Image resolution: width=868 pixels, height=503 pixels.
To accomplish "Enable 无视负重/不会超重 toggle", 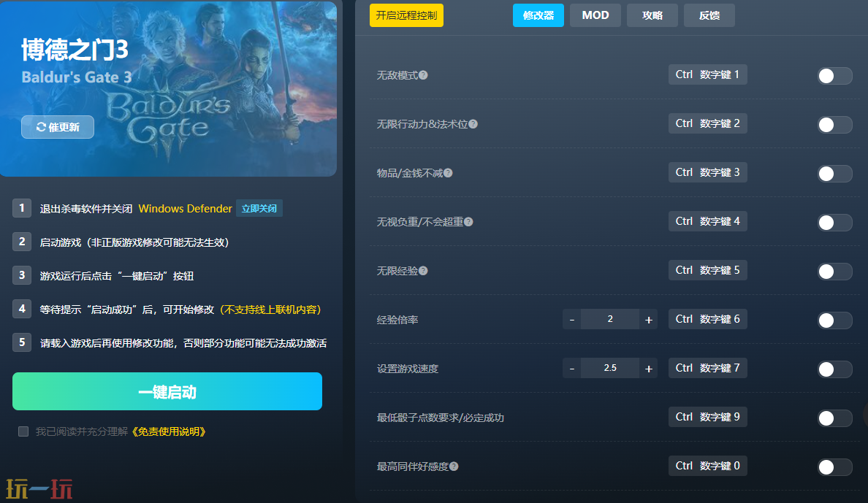I will (x=835, y=223).
